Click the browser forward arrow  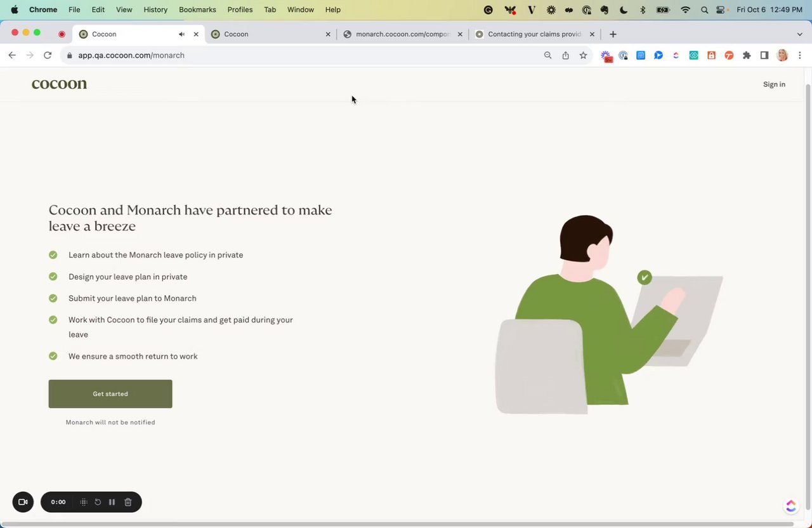(30, 55)
